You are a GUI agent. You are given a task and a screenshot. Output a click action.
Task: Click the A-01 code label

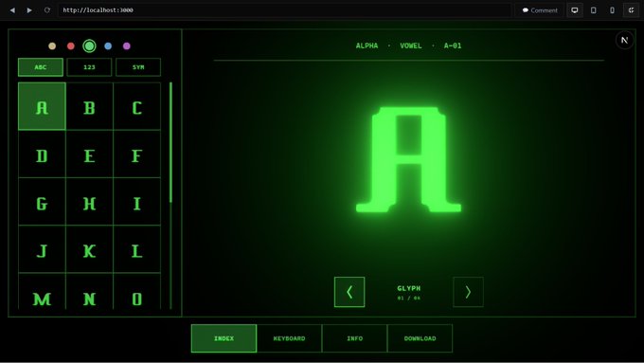[x=453, y=45]
